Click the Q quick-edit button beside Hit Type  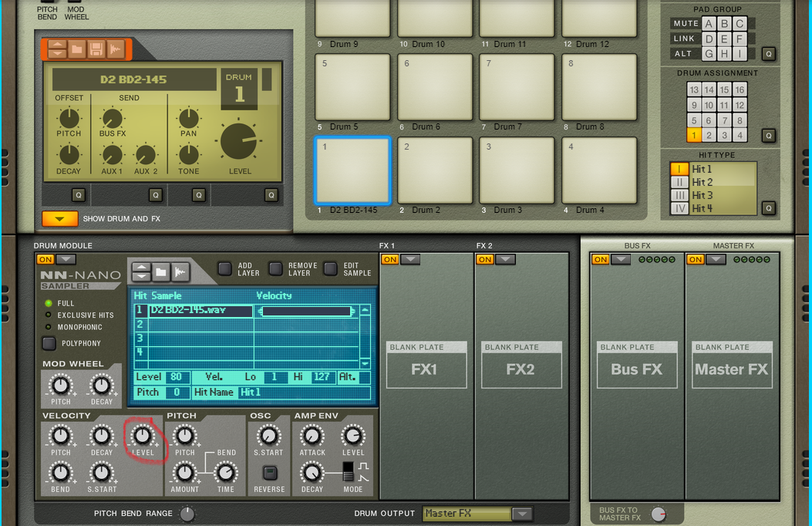coord(768,208)
